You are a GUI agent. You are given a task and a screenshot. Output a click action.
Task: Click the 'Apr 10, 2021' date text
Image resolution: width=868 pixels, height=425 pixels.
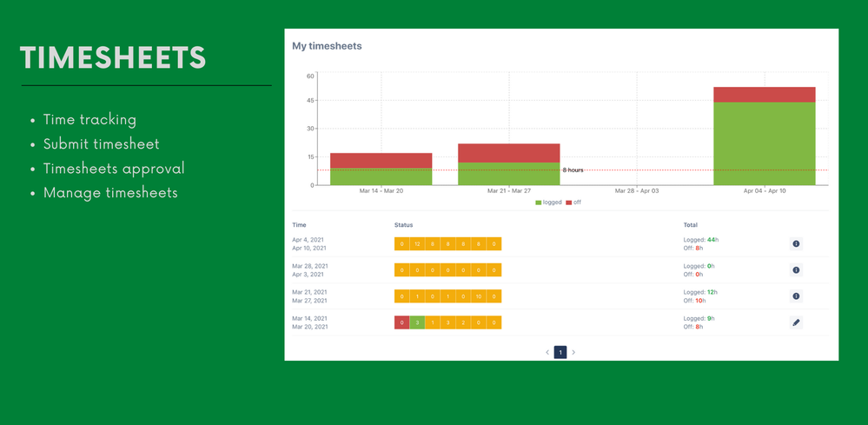[309, 248]
